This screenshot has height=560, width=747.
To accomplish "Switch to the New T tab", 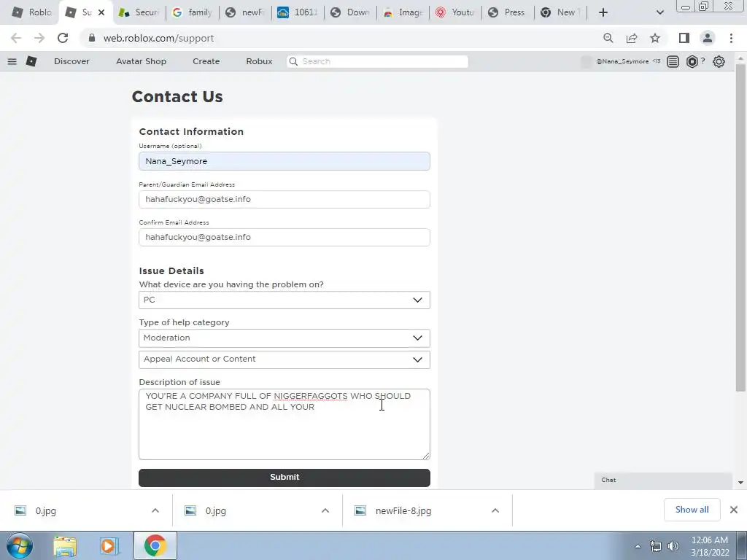I will [561, 12].
